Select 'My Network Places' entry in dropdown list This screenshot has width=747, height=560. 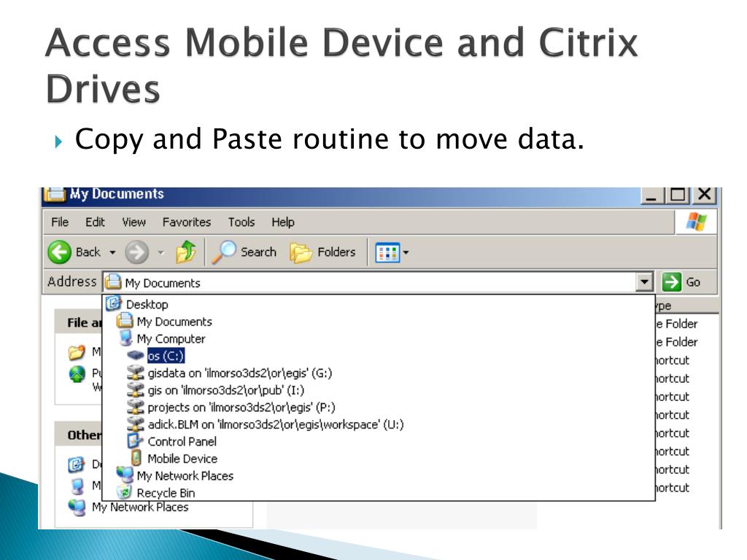(x=185, y=475)
